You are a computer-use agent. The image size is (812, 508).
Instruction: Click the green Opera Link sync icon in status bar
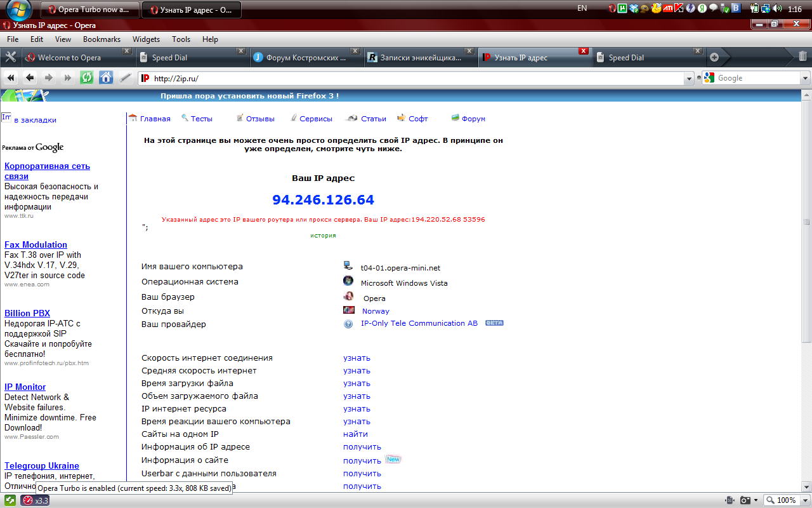pos(11,500)
